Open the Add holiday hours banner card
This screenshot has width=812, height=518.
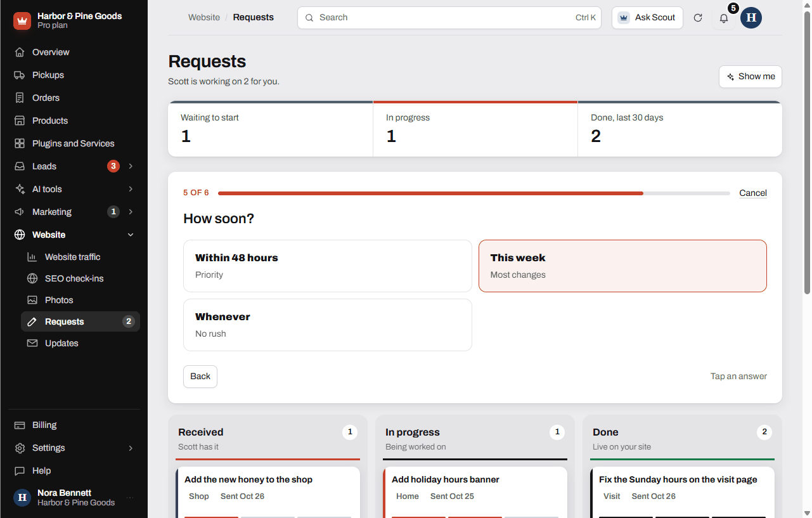[475, 493]
